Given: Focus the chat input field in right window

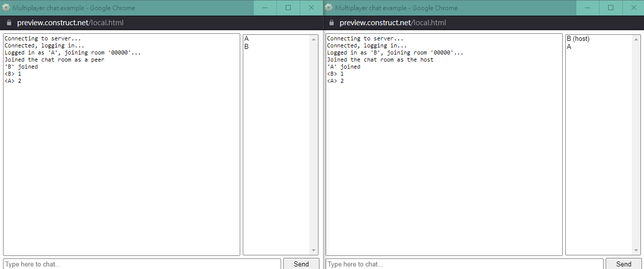Looking at the screenshot, I should [464, 264].
